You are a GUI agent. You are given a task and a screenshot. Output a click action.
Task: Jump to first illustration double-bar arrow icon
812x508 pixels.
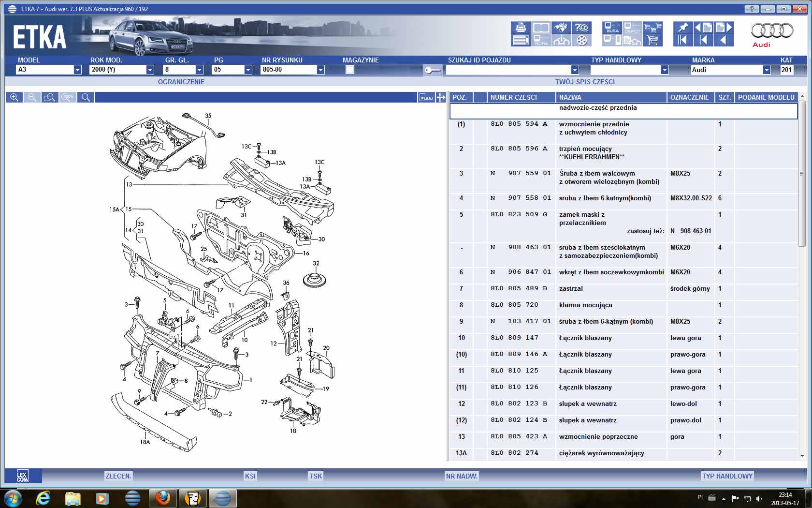(x=683, y=40)
